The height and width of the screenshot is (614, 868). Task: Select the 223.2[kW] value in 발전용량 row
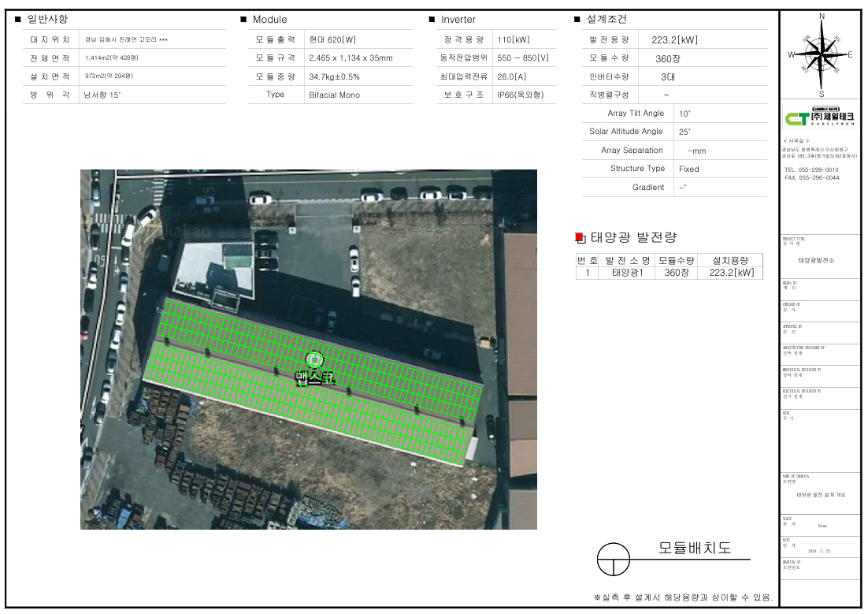click(674, 40)
